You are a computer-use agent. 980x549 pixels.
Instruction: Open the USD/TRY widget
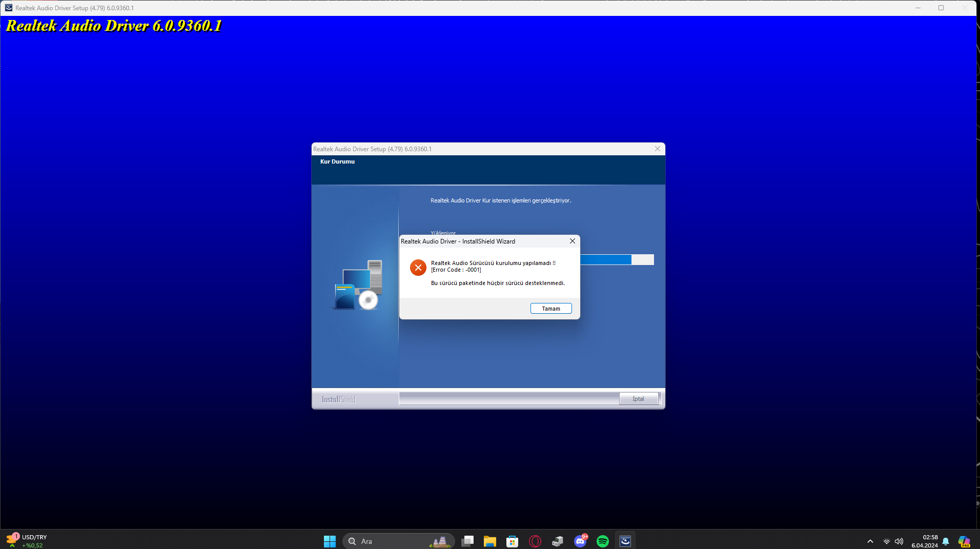[27, 541]
